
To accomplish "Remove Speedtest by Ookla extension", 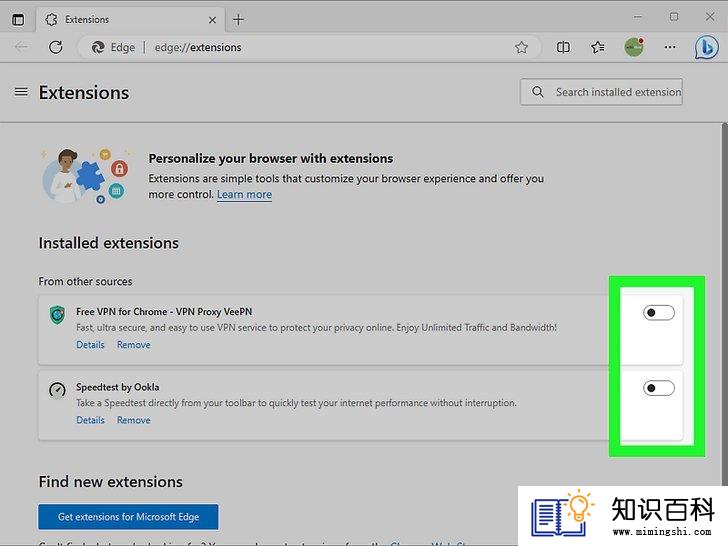I will click(134, 420).
